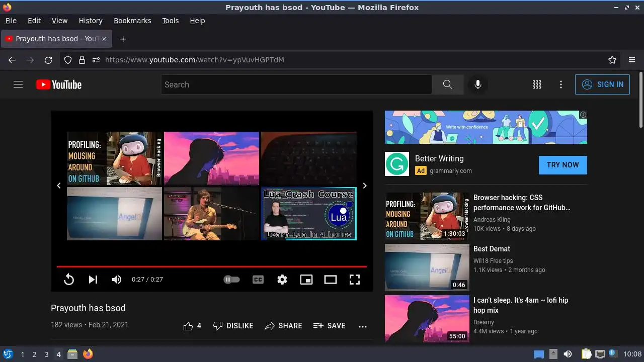
Task: Reload the current page
Action: click(x=48, y=60)
